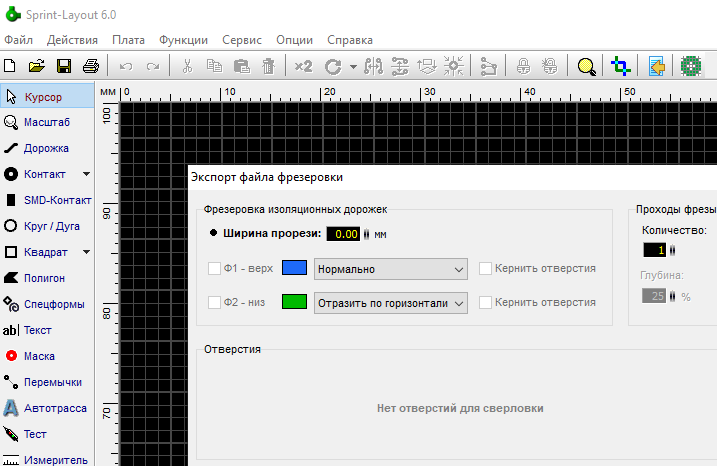Click the magnifier zoom icon in the toolbar
717x466 pixels.
coord(587,67)
